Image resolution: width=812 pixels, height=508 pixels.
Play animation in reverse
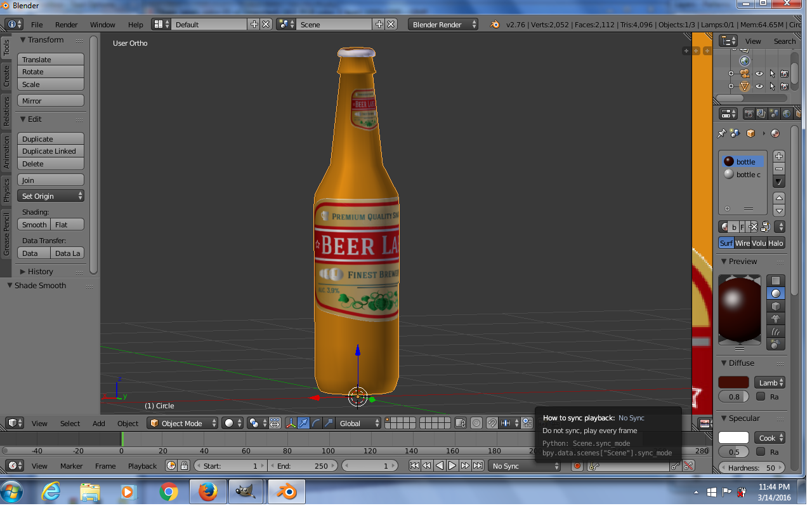440,465
